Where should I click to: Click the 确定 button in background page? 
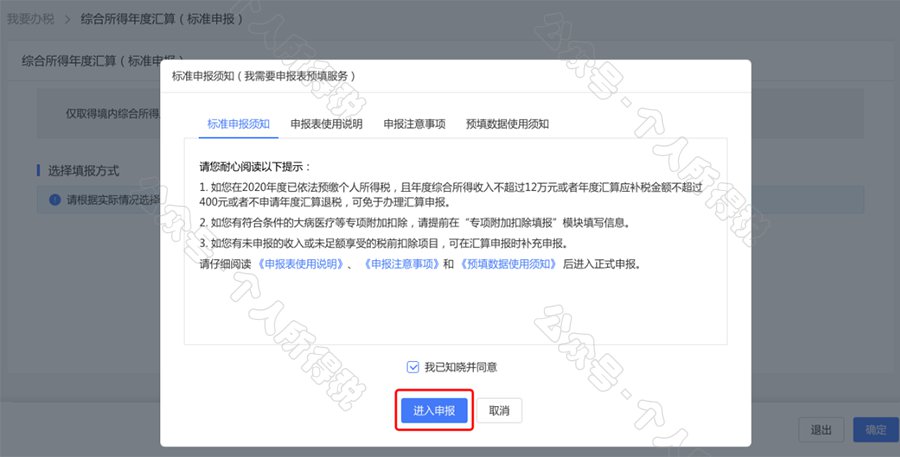(875, 430)
